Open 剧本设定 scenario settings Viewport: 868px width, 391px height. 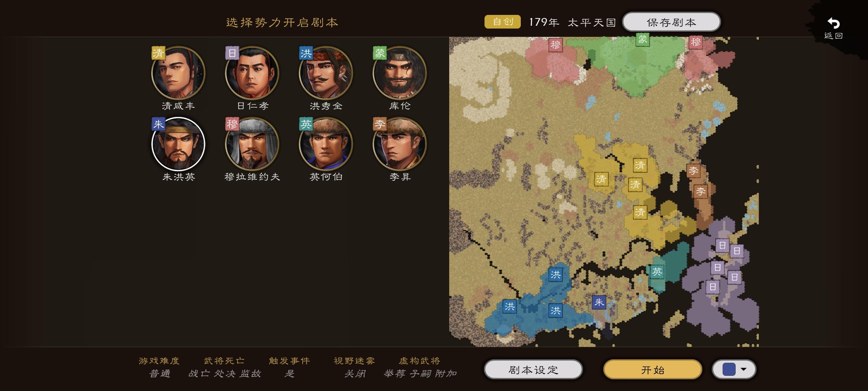[534, 370]
